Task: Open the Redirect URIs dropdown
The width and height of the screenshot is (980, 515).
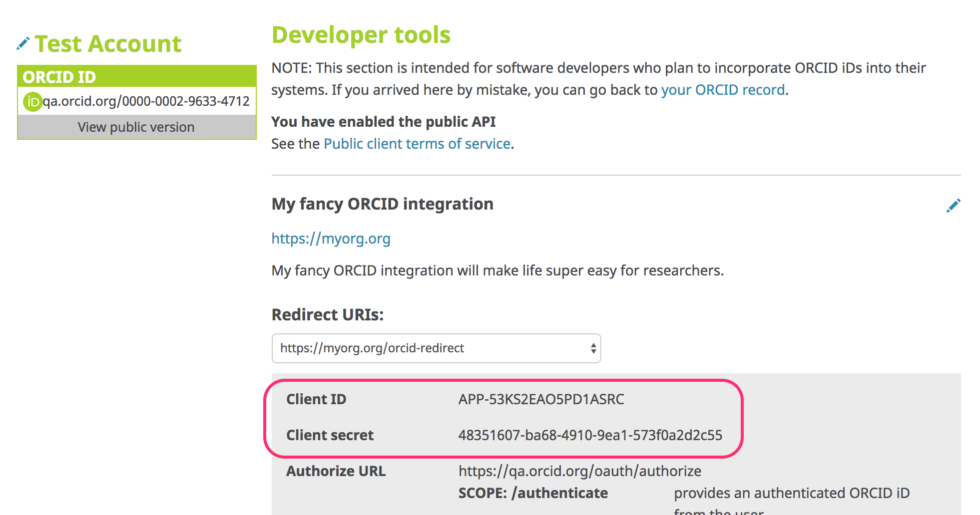Action: tap(436, 348)
